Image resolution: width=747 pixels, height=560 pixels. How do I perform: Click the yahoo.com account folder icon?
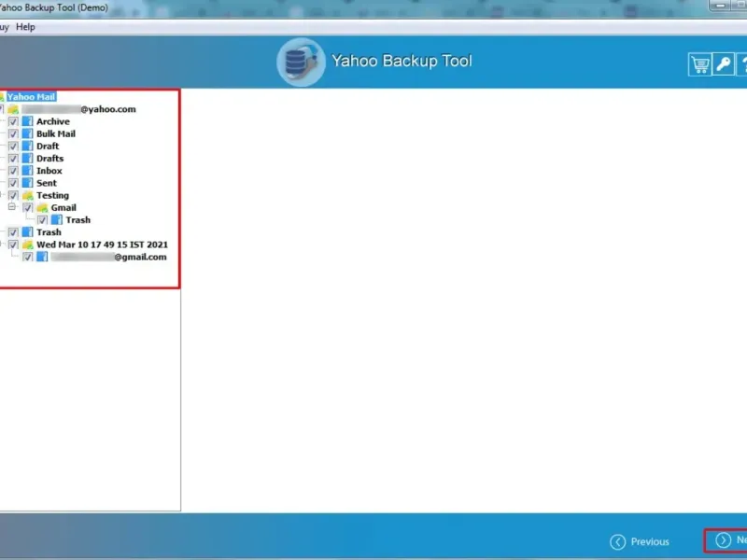[13, 109]
